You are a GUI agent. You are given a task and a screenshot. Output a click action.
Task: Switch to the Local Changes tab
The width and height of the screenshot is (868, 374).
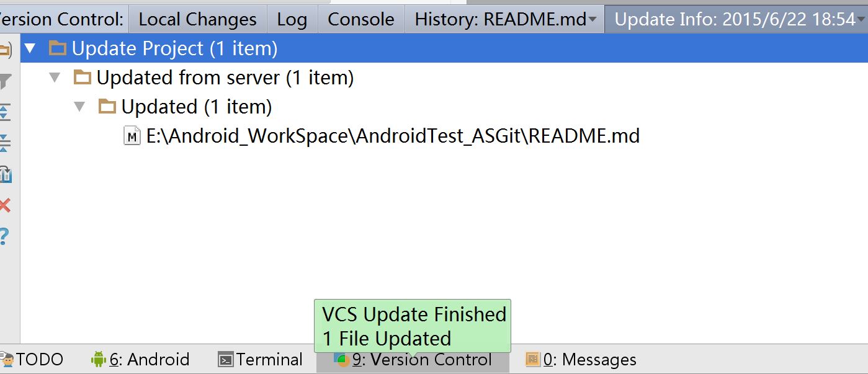point(197,20)
